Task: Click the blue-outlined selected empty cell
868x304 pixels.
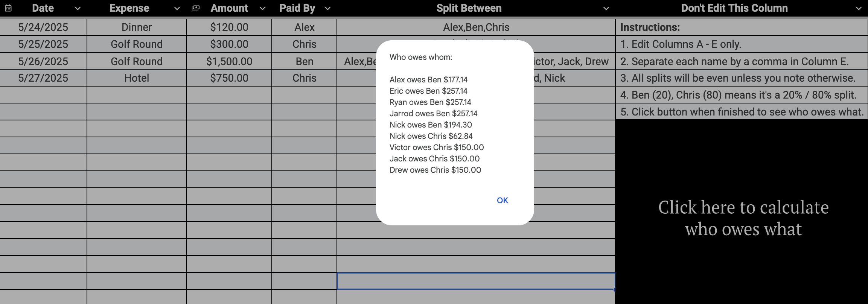Action: tap(476, 281)
